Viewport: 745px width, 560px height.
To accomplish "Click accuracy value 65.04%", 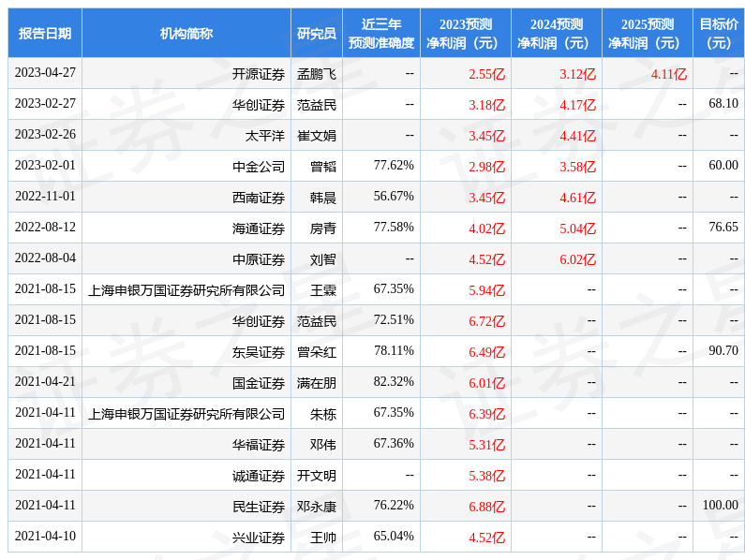I will [394, 536].
